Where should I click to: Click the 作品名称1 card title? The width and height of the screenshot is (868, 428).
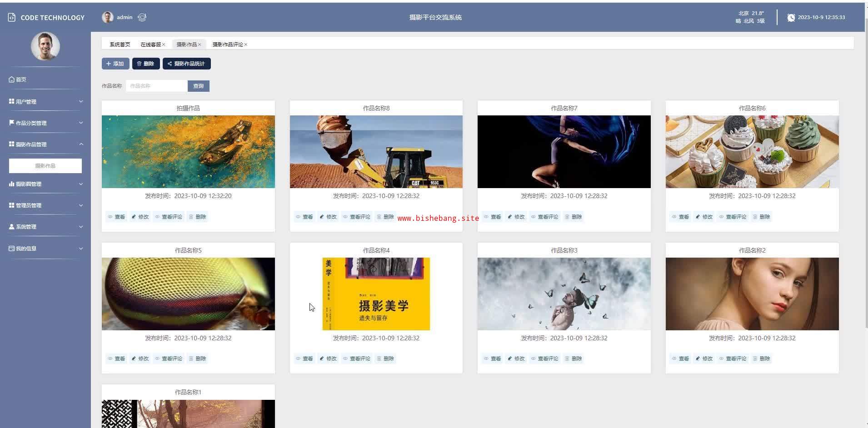[188, 392]
